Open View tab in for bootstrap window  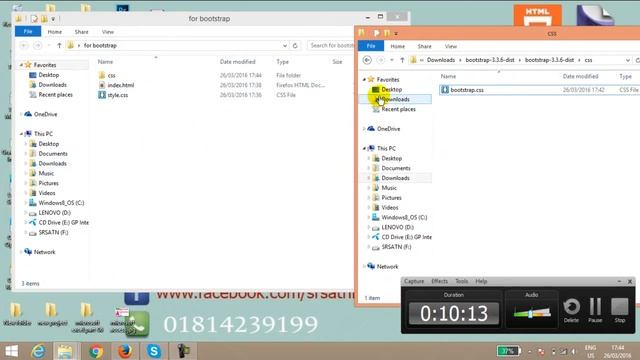(108, 32)
